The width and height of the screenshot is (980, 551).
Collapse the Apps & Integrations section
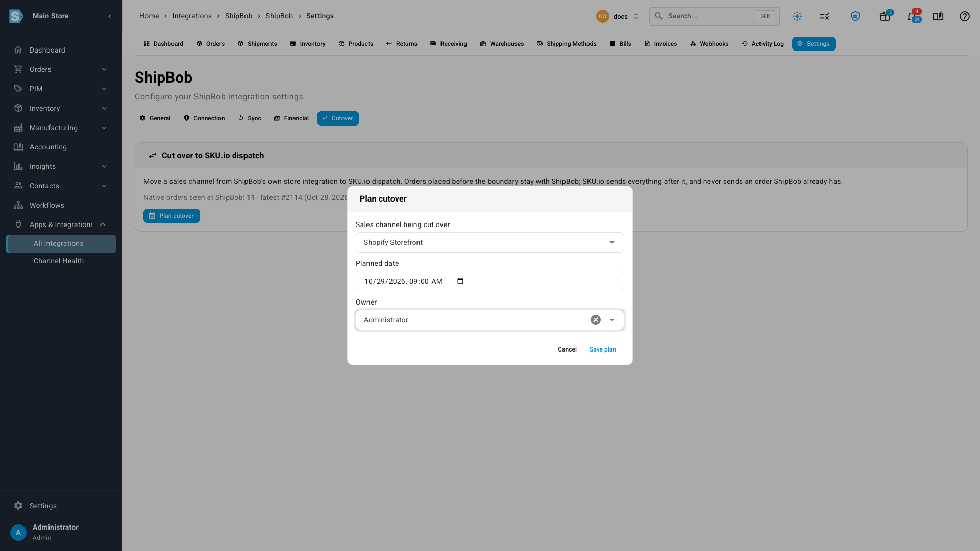pos(103,224)
